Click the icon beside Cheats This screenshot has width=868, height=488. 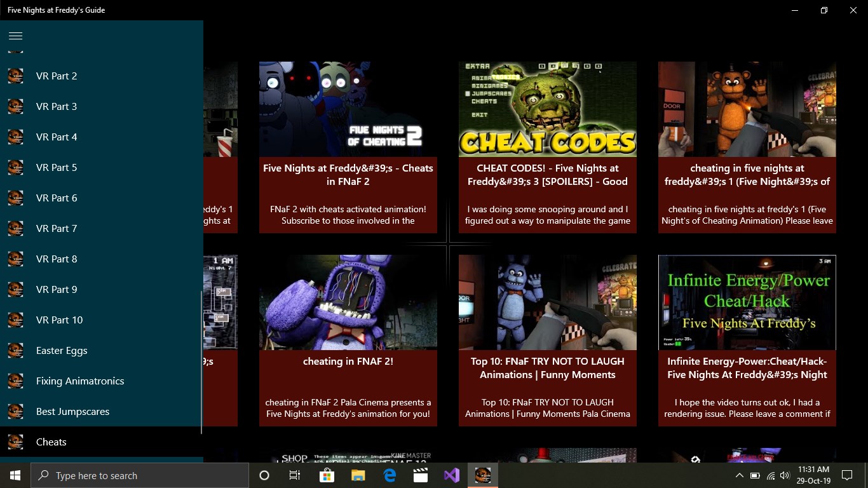pos(16,442)
